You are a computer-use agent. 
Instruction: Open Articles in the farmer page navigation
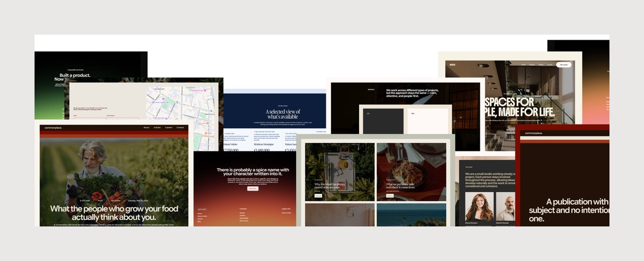click(x=157, y=128)
